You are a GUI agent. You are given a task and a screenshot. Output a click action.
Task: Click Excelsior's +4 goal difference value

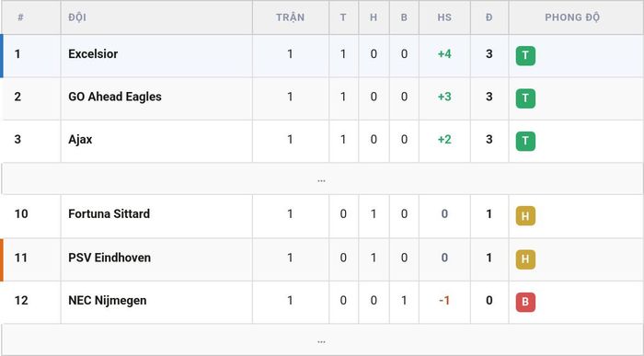coord(444,53)
